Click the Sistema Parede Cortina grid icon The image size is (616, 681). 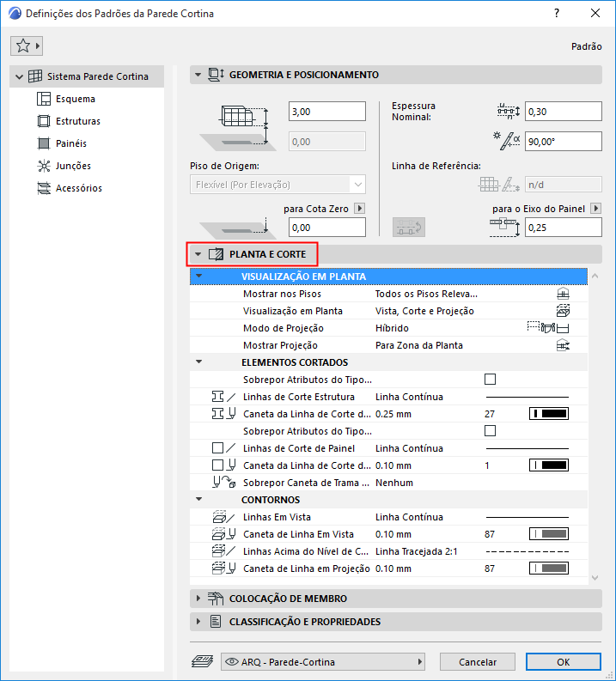35,76
